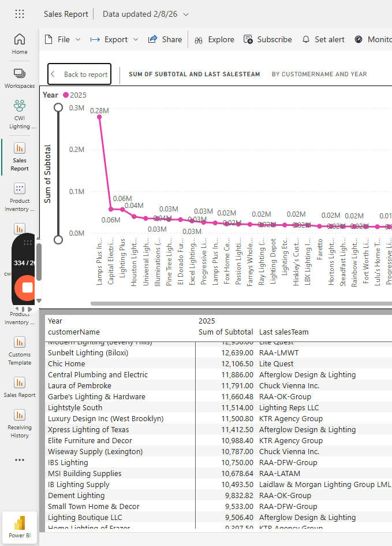Click the Back to report button
Screen dimensions: 392x546
click(79, 74)
